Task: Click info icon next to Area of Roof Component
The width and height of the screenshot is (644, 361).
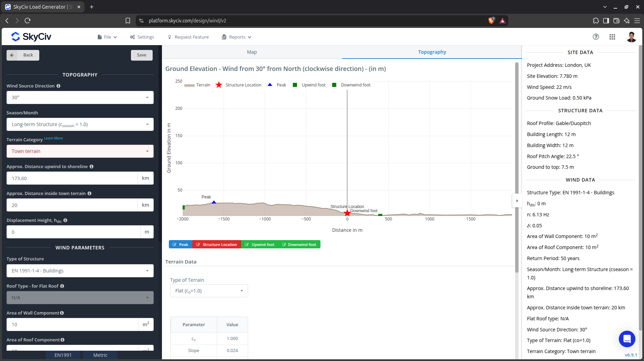Action: [63, 340]
